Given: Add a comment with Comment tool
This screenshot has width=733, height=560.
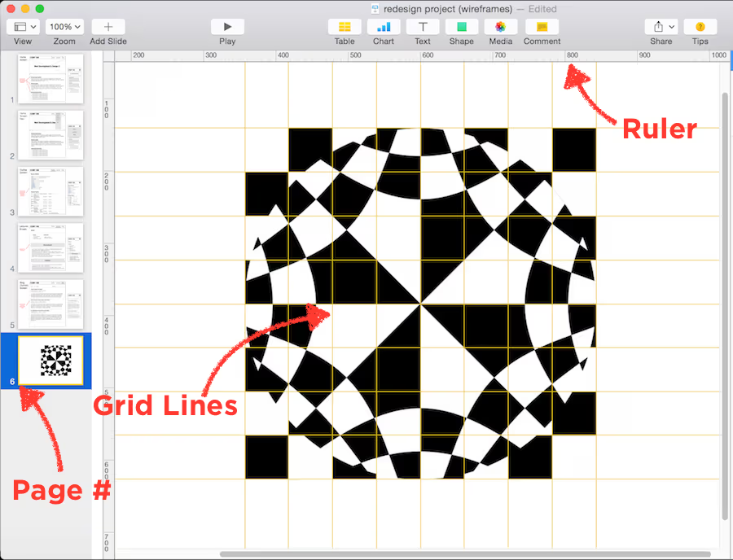Looking at the screenshot, I should pyautogui.click(x=542, y=27).
